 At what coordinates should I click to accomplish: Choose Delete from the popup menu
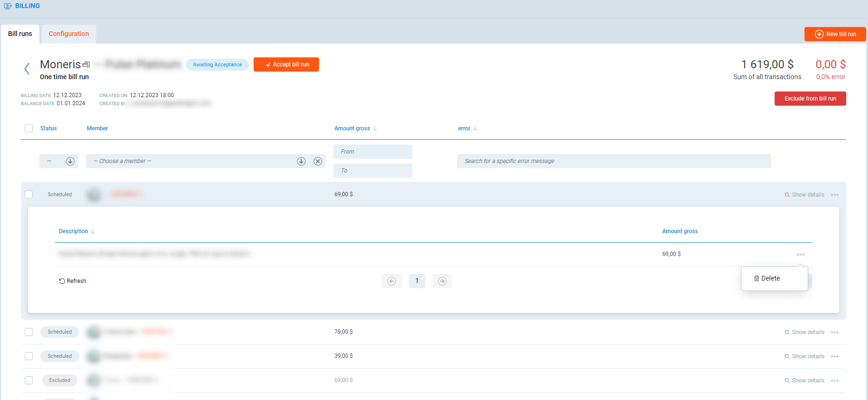(x=767, y=278)
